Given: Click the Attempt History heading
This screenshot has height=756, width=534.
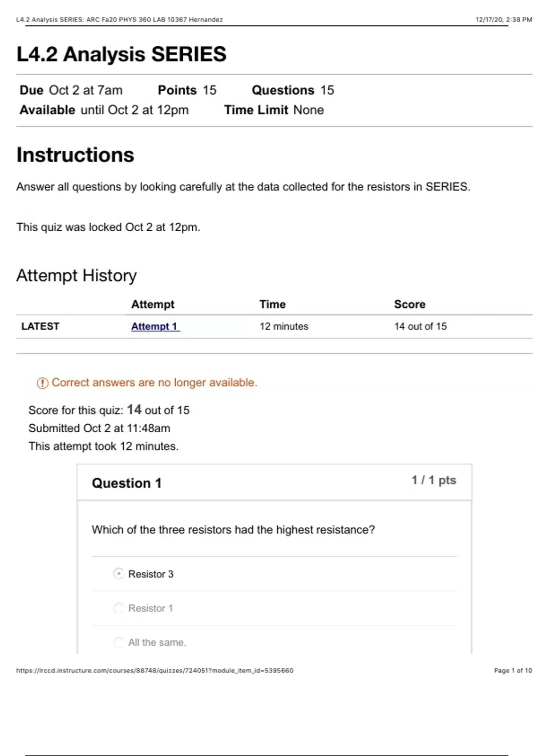Looking at the screenshot, I should pyautogui.click(x=77, y=276).
